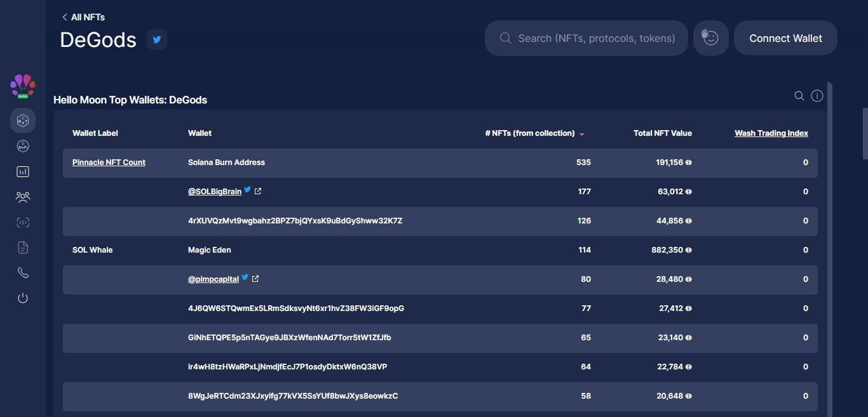The width and height of the screenshot is (868, 417).
Task: Click the SOL Whale label
Action: [x=93, y=250]
